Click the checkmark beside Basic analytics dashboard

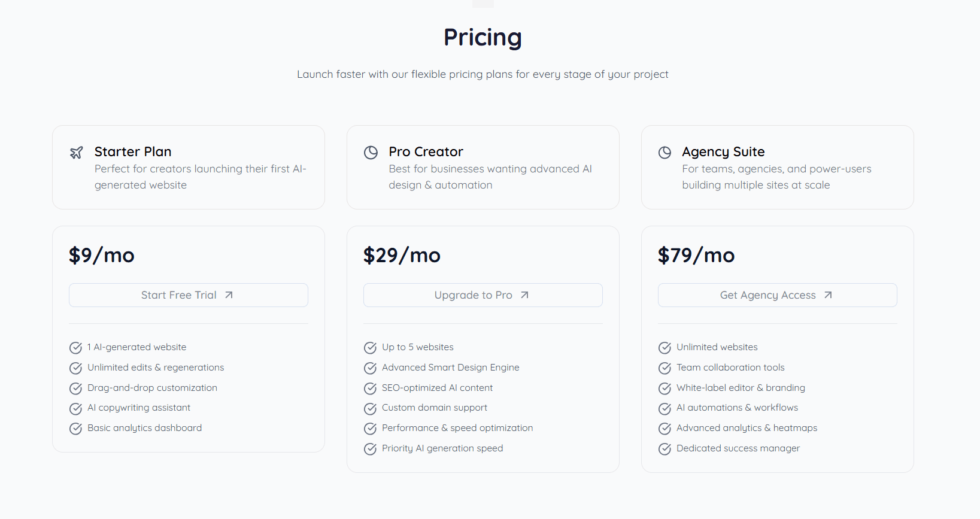(x=76, y=428)
